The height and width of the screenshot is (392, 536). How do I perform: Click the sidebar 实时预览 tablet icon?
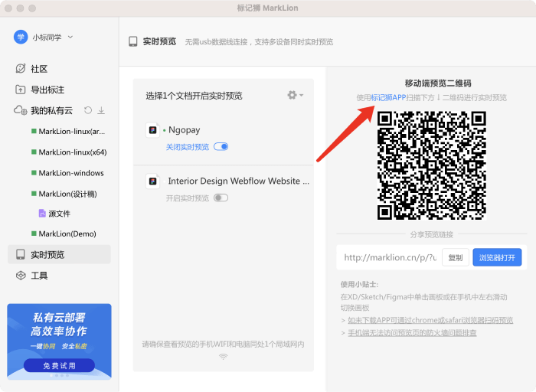21,255
